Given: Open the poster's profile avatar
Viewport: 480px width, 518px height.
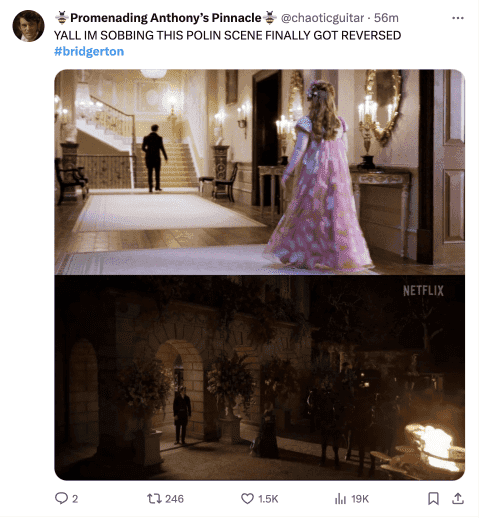Looking at the screenshot, I should pyautogui.click(x=28, y=26).
